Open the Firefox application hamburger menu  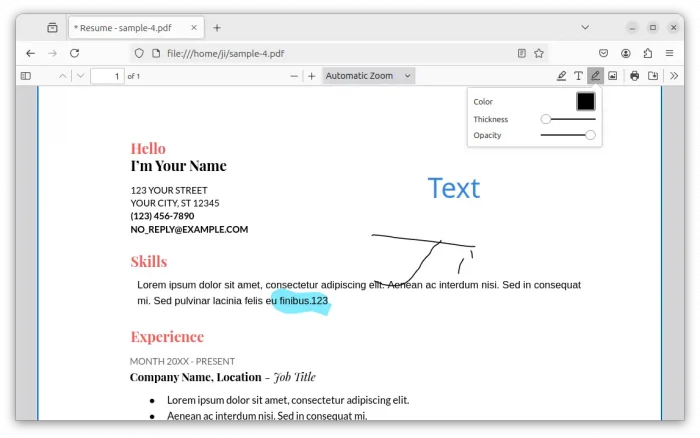(x=670, y=53)
